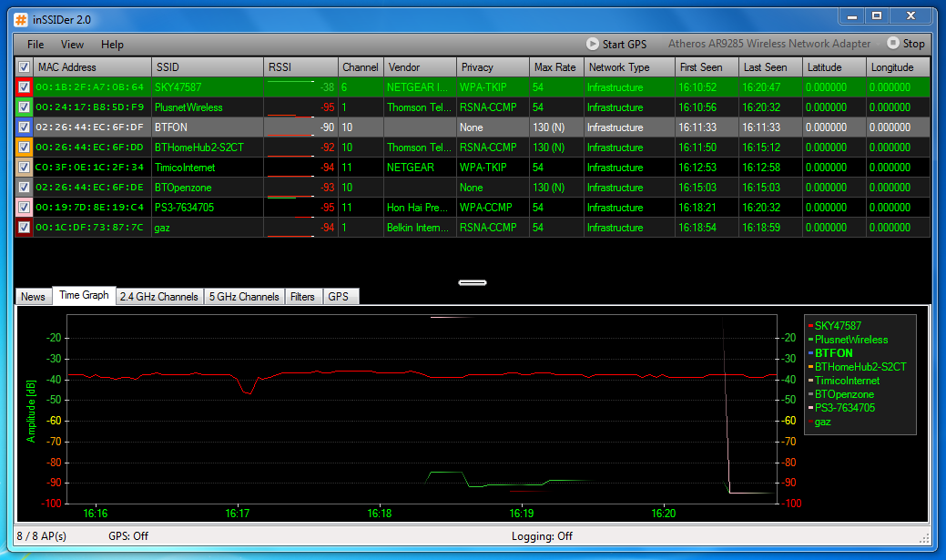Select the Time Graph tab
This screenshot has height=560, width=946.
[x=84, y=295]
